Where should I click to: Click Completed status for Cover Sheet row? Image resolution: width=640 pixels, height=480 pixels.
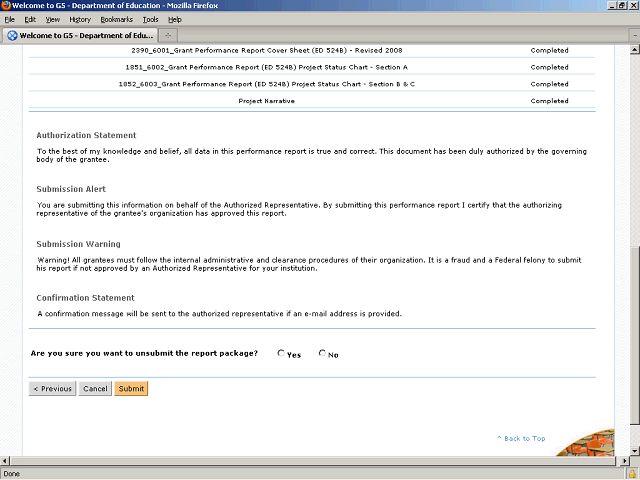549,50
